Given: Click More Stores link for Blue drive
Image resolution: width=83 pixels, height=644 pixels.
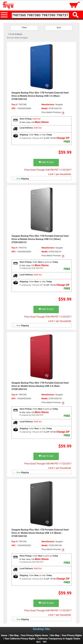Looking at the screenshot, I should coord(42,122).
